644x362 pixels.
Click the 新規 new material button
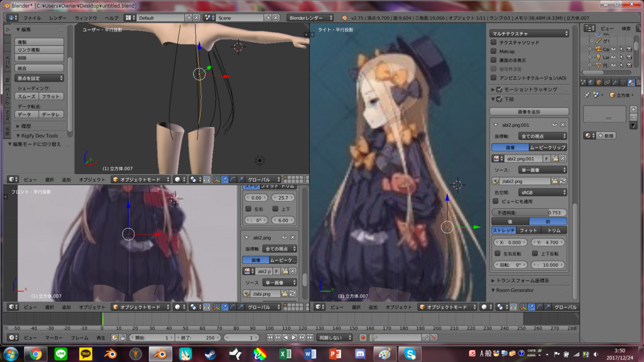tap(606, 136)
